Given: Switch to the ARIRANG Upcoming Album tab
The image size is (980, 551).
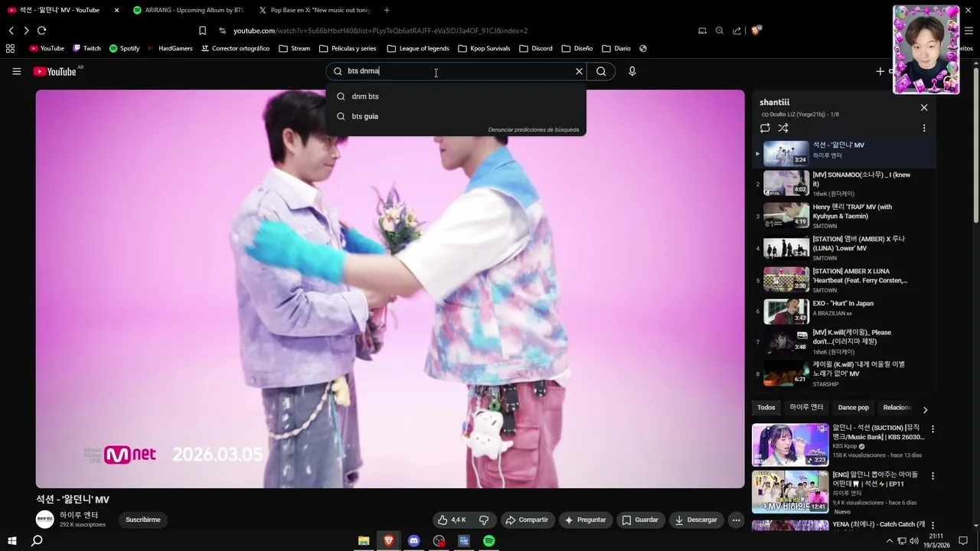Looking at the screenshot, I should (188, 10).
